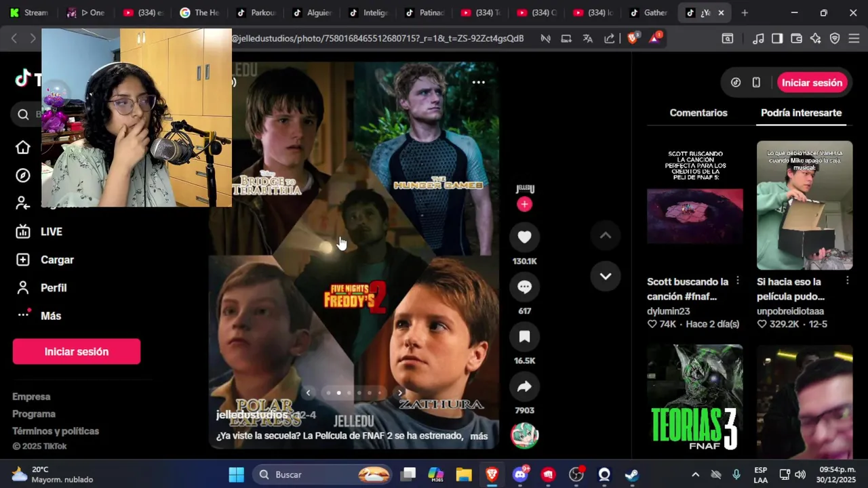
Task: Open the Perfil sidebar item
Action: pyautogui.click(x=41, y=288)
